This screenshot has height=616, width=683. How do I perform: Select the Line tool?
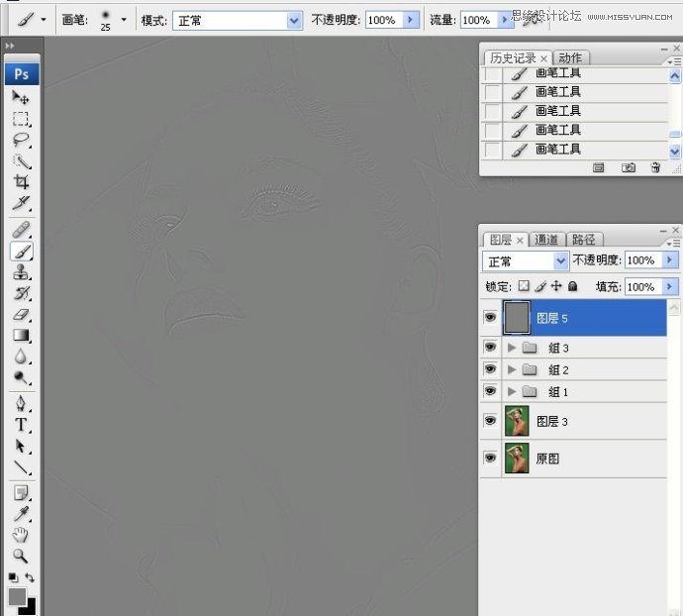click(x=21, y=467)
